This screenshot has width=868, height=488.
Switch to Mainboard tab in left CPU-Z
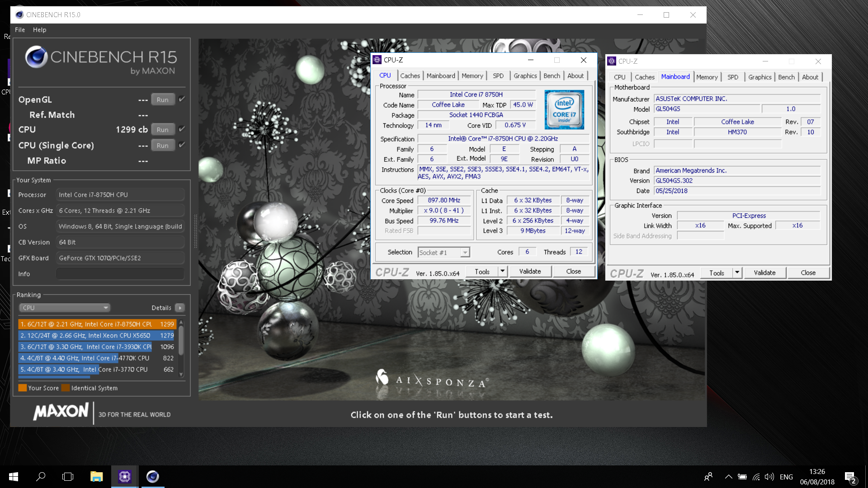click(x=441, y=76)
